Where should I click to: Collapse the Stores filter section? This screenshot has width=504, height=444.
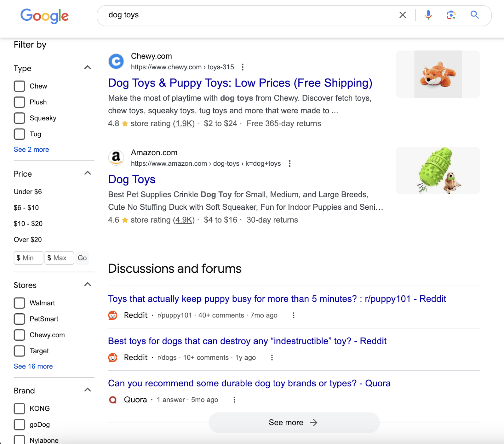88,284
